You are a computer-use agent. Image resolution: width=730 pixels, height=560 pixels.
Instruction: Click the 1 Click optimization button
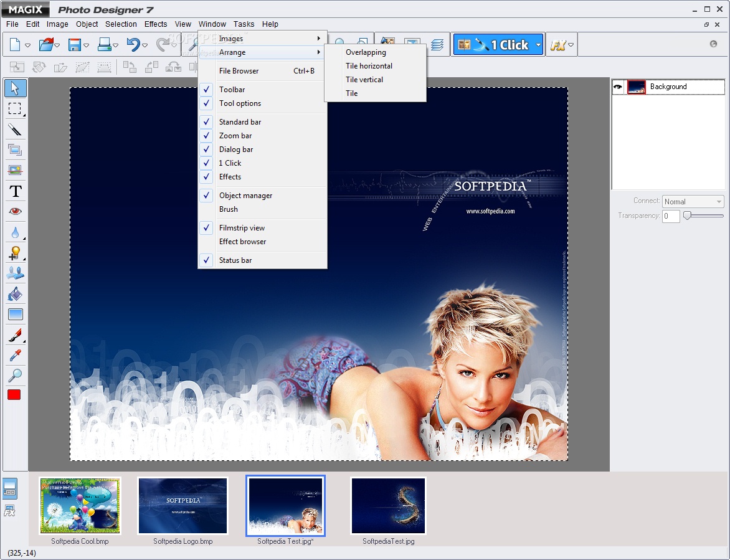493,45
